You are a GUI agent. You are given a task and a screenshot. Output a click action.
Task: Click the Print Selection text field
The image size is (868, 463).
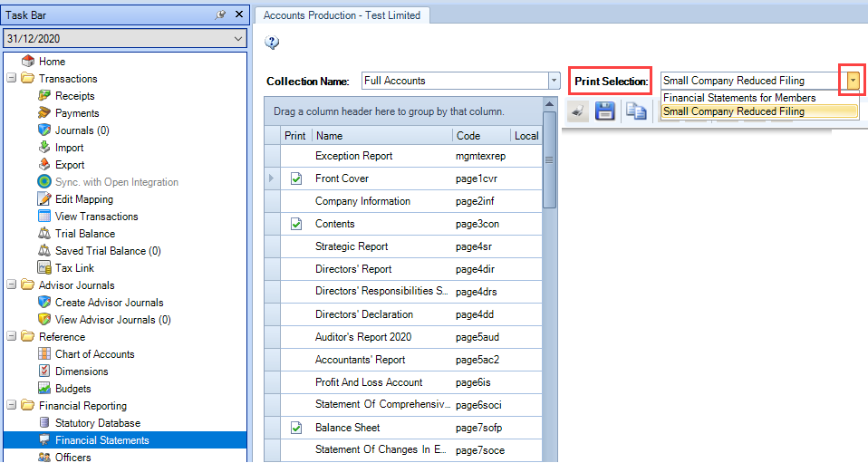754,81
